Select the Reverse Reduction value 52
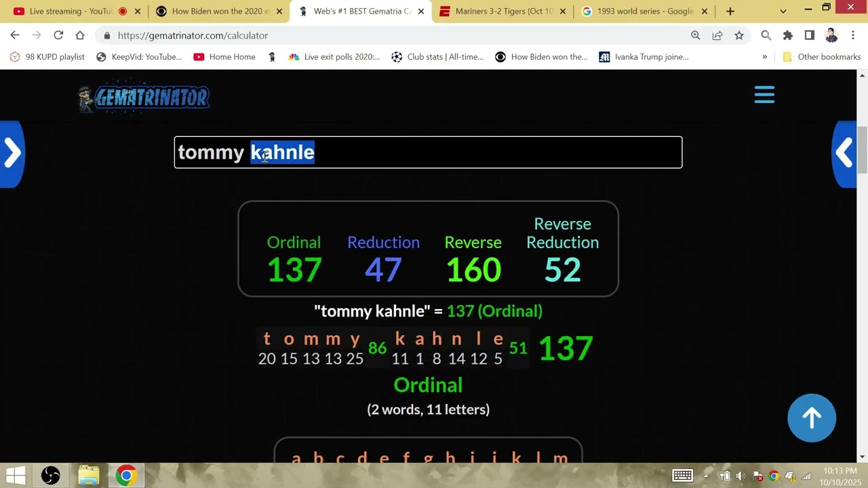 pos(562,270)
